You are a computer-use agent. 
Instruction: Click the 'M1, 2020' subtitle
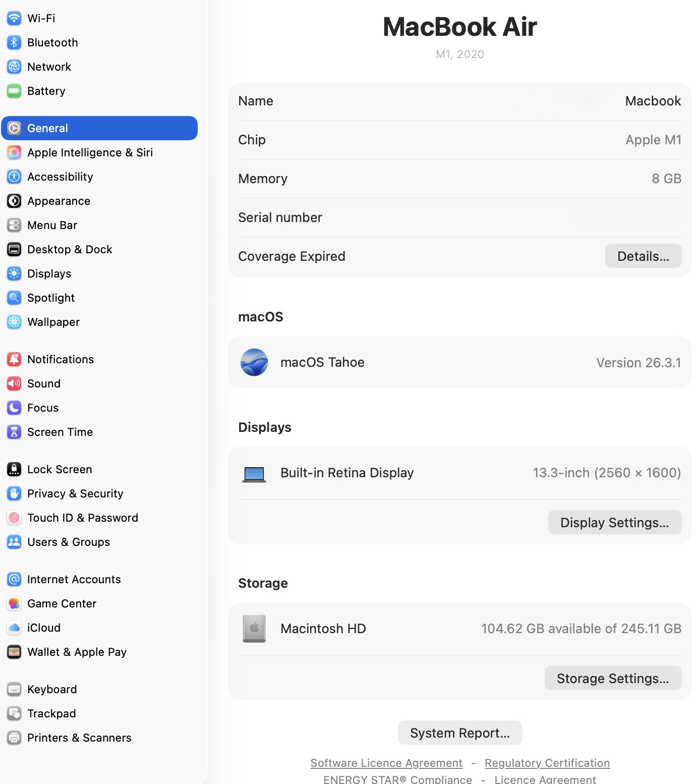460,54
